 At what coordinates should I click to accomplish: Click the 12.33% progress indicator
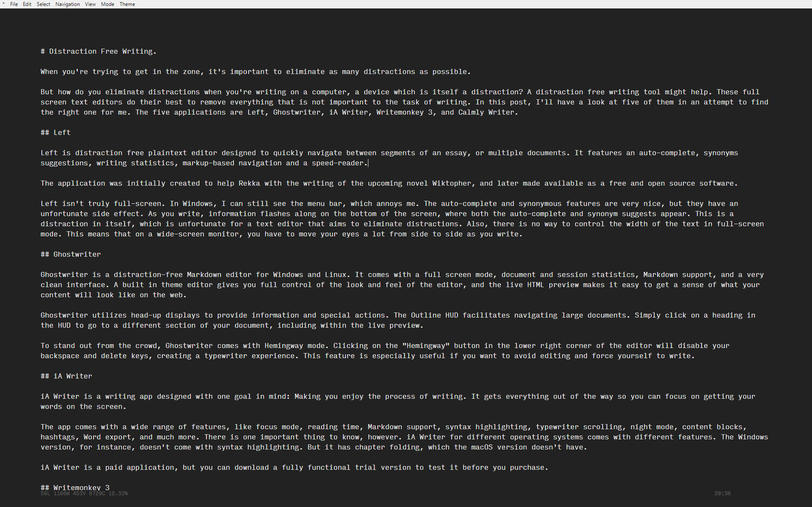[118, 493]
